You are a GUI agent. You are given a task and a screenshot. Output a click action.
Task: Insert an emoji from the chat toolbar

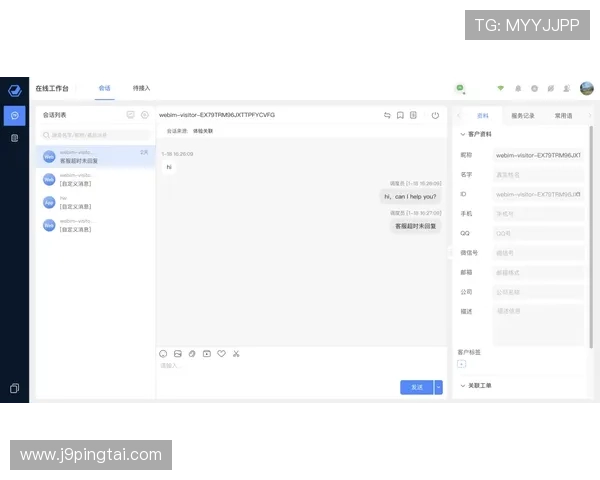[x=163, y=353]
